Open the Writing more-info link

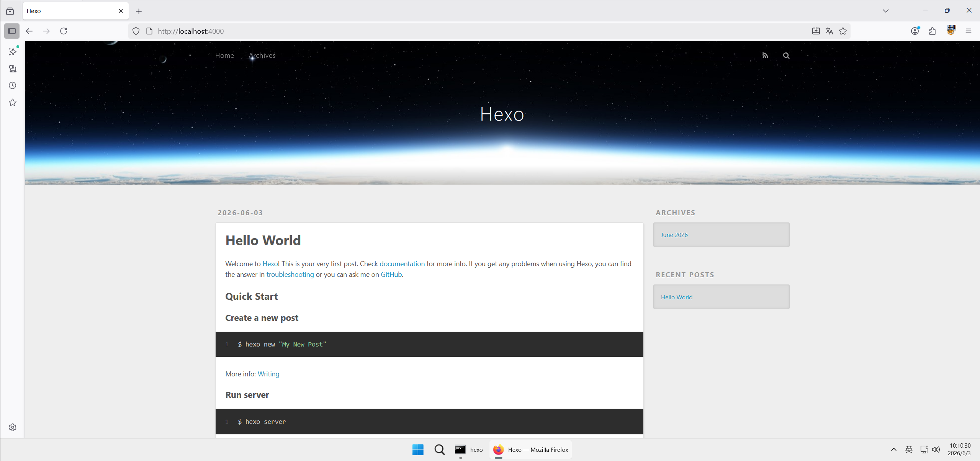click(x=268, y=374)
